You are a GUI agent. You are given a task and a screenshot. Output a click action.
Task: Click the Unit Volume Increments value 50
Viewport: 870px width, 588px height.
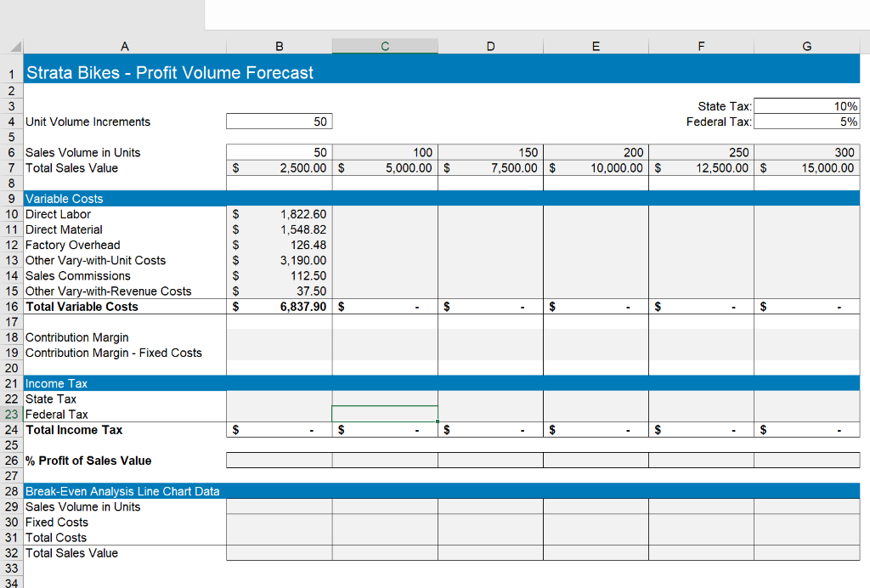pos(279,121)
